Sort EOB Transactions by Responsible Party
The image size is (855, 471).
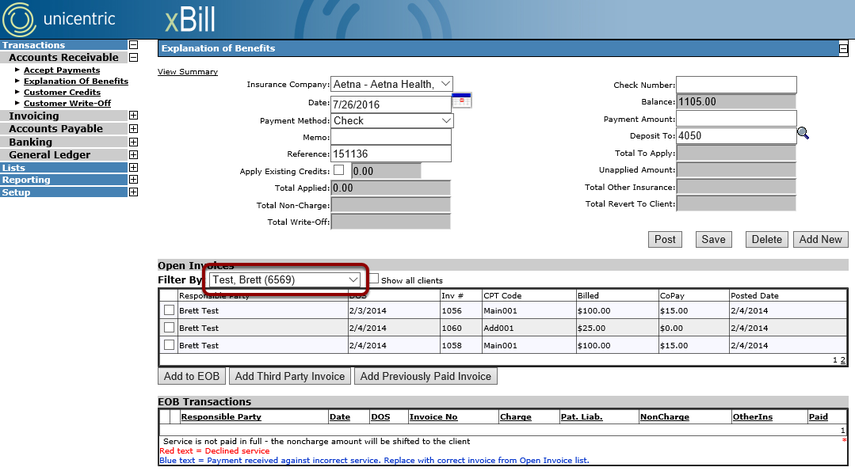(x=221, y=416)
